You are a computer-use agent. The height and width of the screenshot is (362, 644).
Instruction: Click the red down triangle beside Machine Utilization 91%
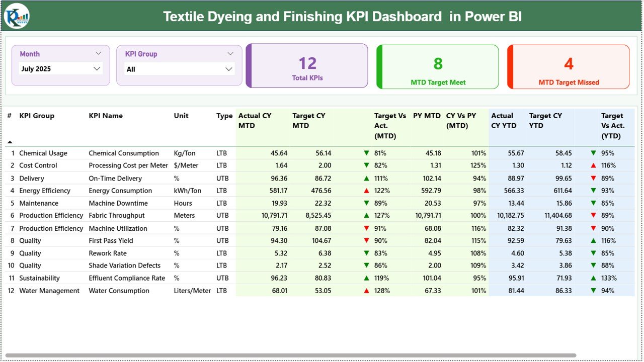click(367, 228)
